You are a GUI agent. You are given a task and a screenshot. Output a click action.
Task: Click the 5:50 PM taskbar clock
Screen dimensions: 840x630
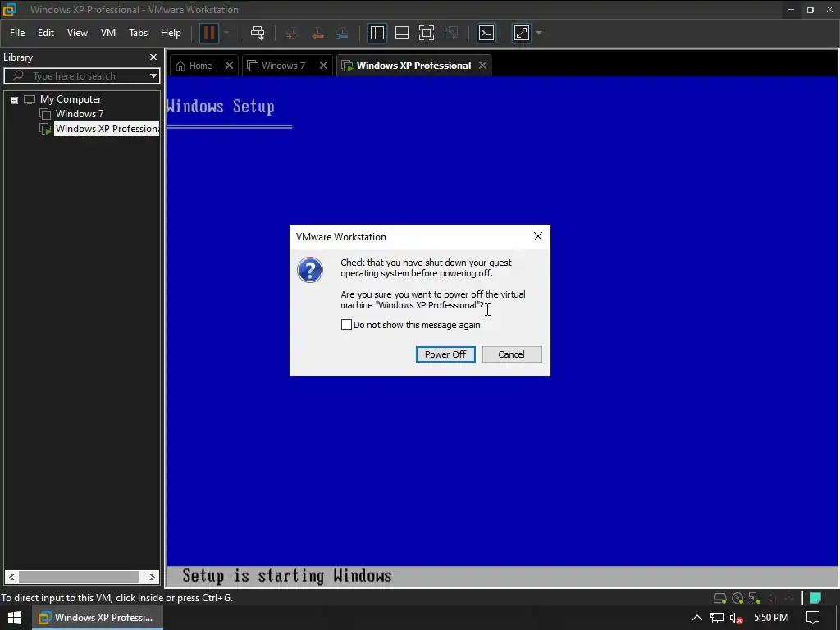pos(771,618)
